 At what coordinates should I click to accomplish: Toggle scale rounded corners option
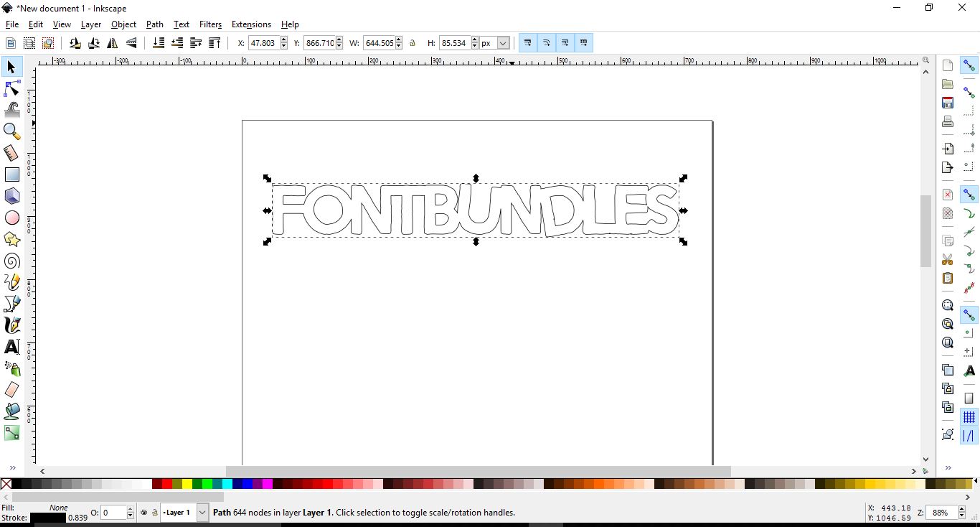click(x=546, y=43)
